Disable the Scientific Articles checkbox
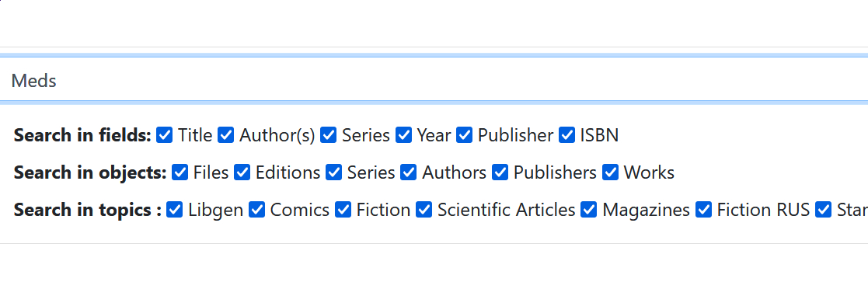868x303 pixels. point(424,210)
